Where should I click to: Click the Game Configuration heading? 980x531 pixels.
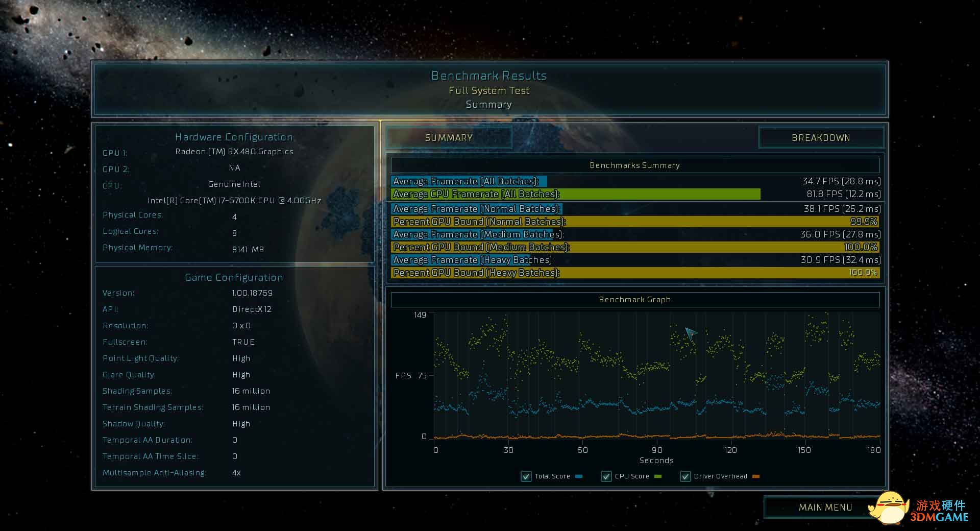234,277
